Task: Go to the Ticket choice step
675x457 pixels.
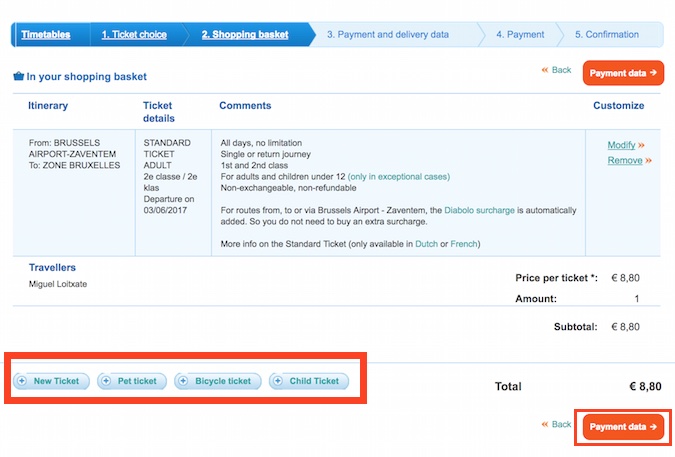Action: coord(134,35)
